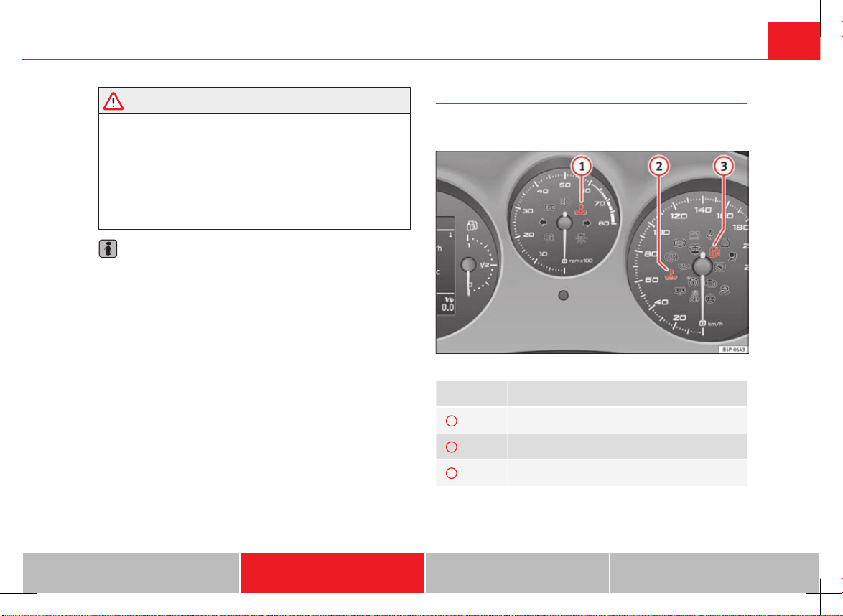This screenshot has width=843, height=616.
Task: Click red coolant warning in speedometer
Action: pos(671,275)
